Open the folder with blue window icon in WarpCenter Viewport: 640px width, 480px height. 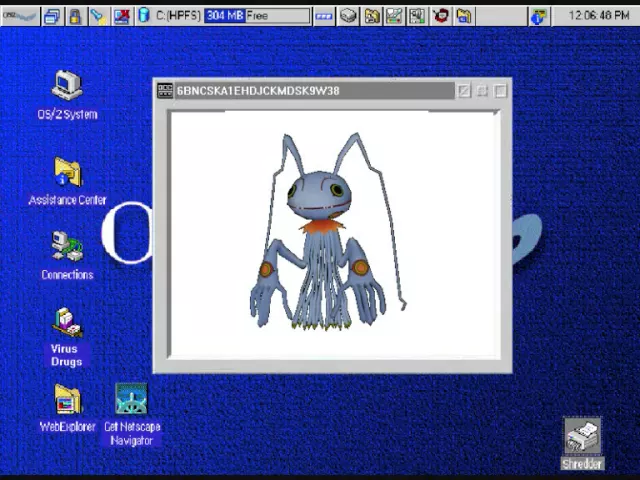(464, 16)
